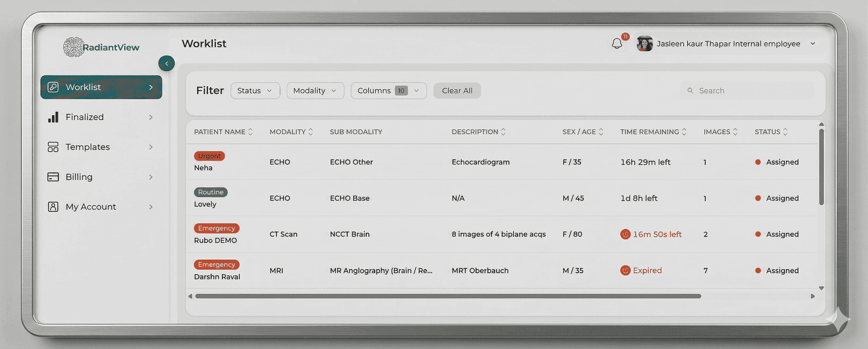Open the Templates menu item

point(101,147)
